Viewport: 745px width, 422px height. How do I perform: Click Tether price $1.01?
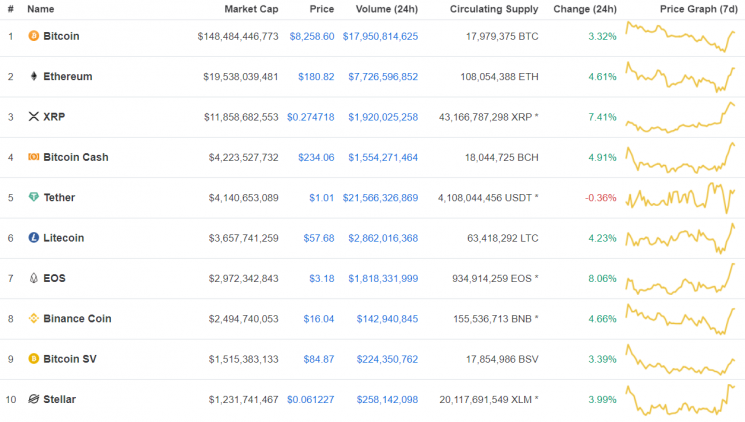point(322,198)
